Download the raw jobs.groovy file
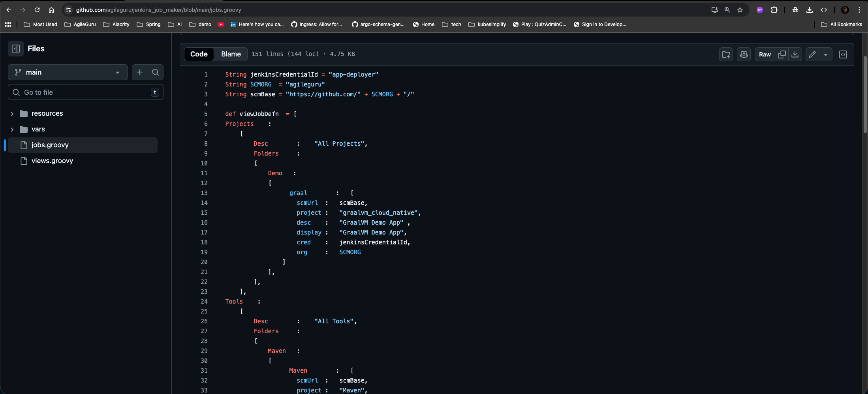 (795, 54)
